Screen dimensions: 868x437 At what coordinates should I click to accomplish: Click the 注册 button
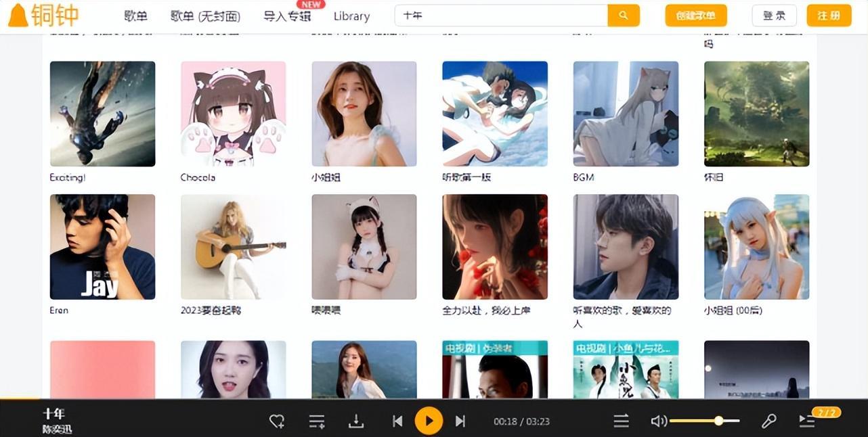829,16
